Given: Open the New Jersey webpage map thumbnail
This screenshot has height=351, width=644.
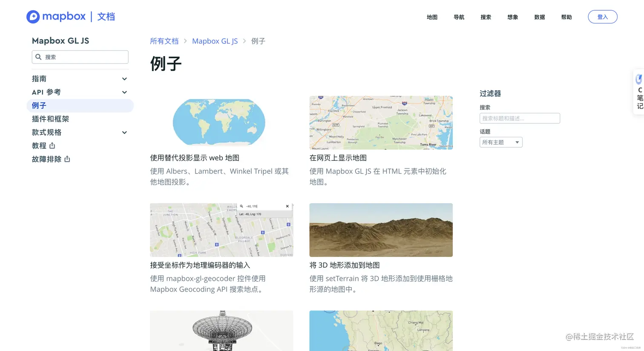Looking at the screenshot, I should click(381, 123).
